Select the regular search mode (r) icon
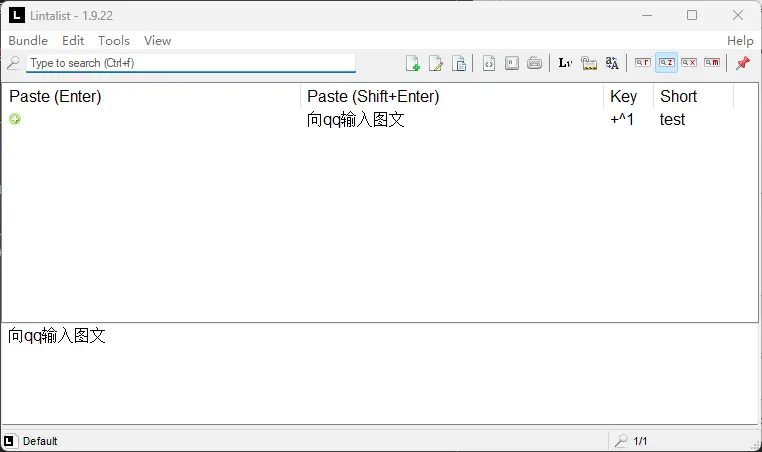Image resolution: width=762 pixels, height=452 pixels. click(643, 63)
